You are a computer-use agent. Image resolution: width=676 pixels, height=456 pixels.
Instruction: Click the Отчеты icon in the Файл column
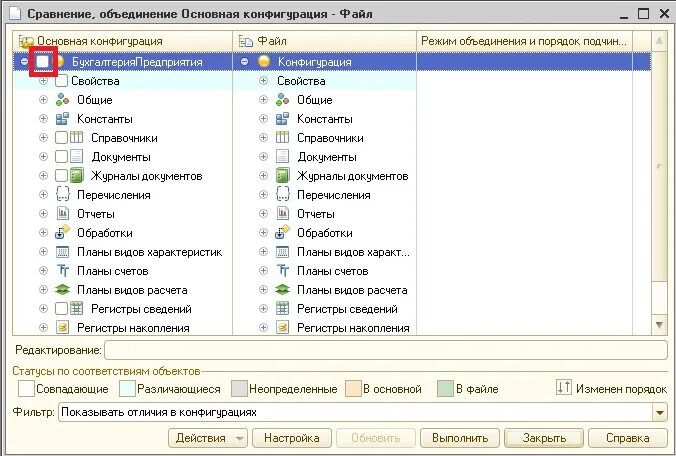tap(282, 214)
